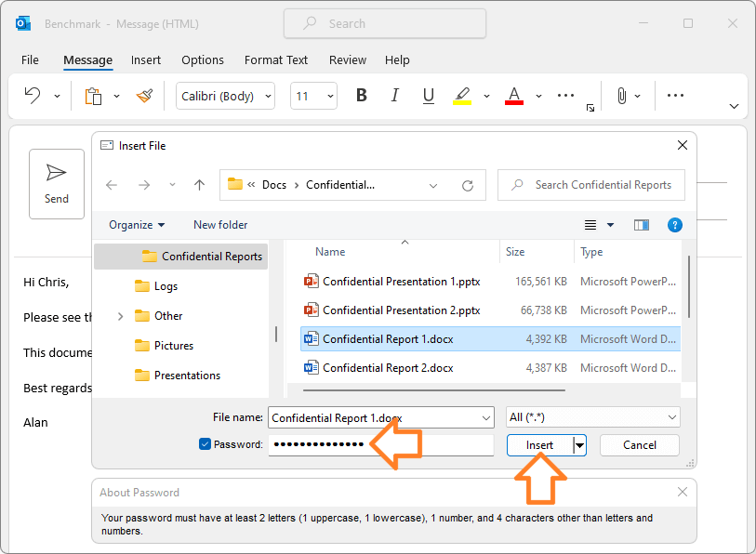Image resolution: width=756 pixels, height=554 pixels.
Task: Create a New folder
Action: click(219, 225)
